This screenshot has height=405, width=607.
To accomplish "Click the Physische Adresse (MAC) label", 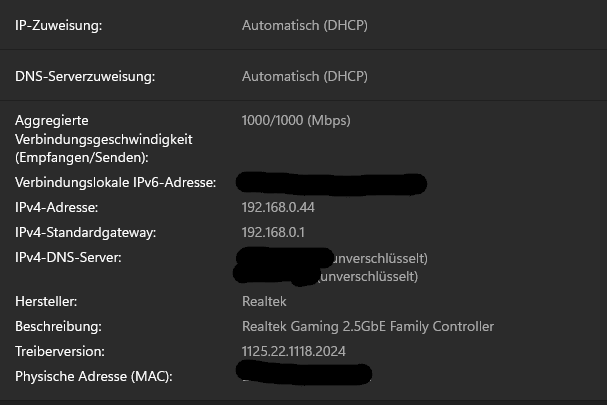I will [x=94, y=377].
